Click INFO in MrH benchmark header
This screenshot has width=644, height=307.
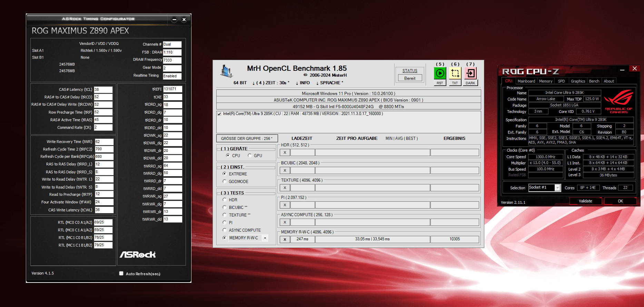(303, 83)
